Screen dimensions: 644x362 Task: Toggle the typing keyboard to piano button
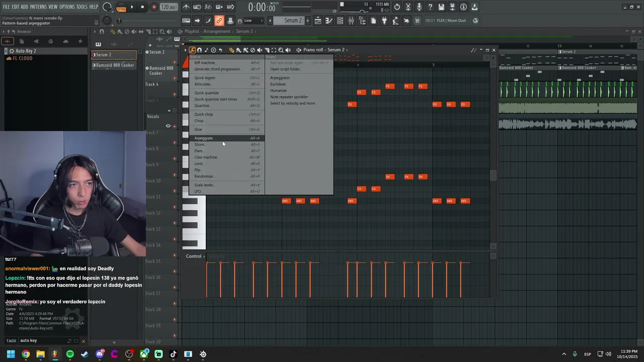pos(186,21)
